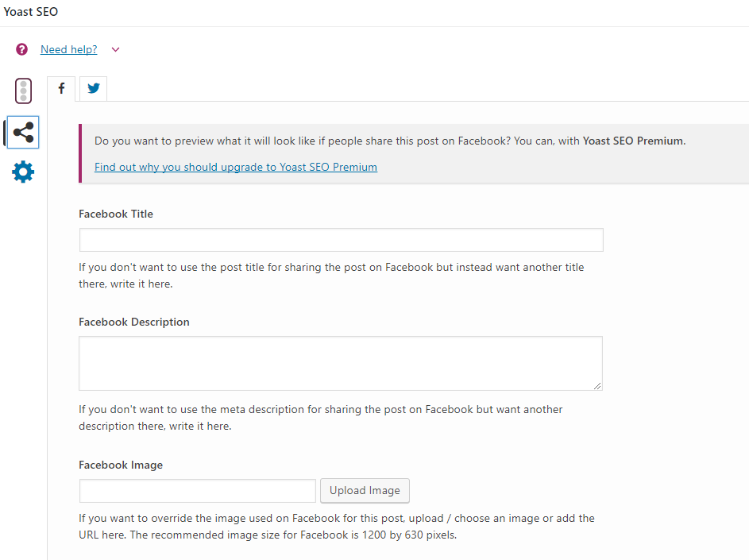Click the Facebook Description label
The height and width of the screenshot is (560, 749).
tap(134, 322)
